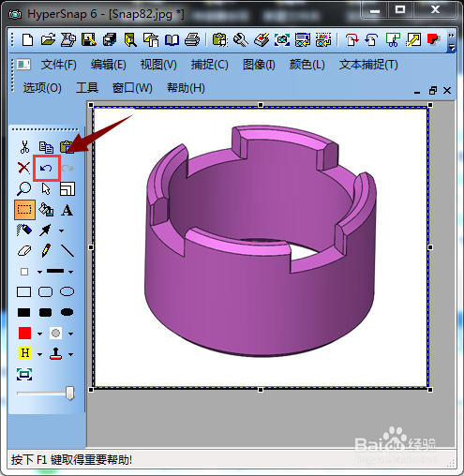The width and height of the screenshot is (464, 476).
Task: Click the wrench and screwdriver settings icon
Action: pos(241,40)
